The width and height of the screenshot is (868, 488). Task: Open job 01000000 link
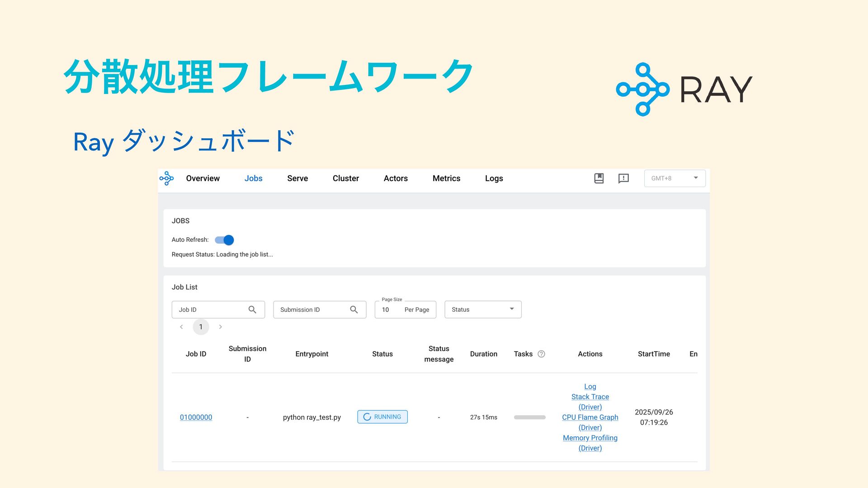point(196,417)
